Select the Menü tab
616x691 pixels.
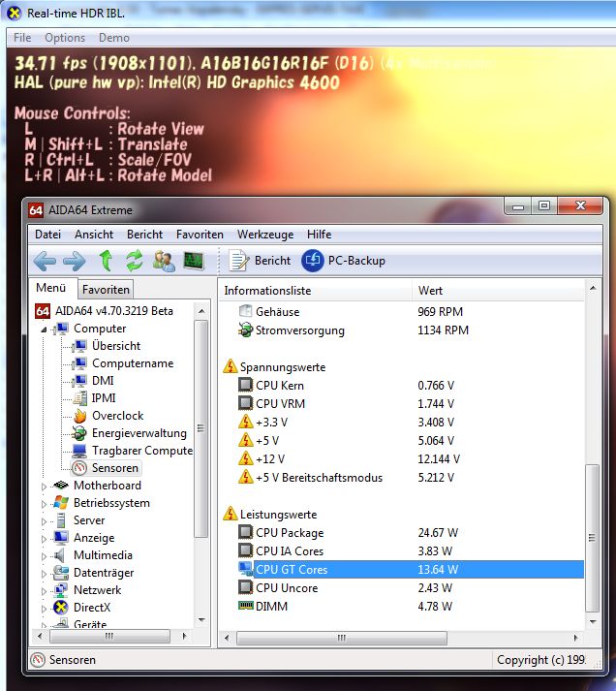coord(51,288)
